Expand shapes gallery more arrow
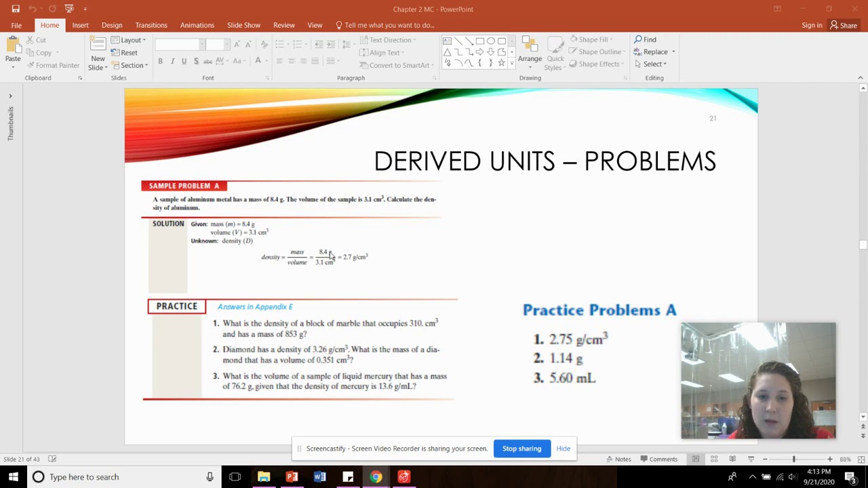Screen dimensions: 868x488 [511, 64]
